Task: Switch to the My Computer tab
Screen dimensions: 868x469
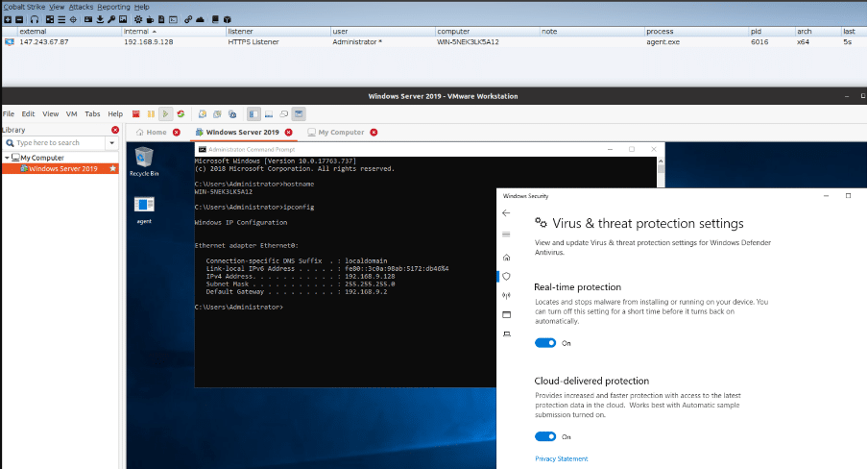Action: 341,132
